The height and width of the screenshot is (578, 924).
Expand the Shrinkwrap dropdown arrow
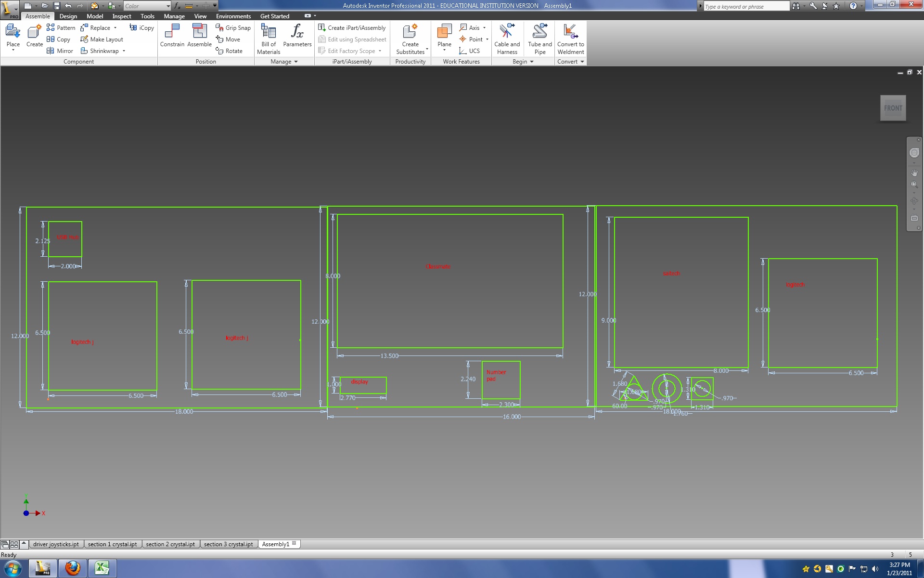pyautogui.click(x=124, y=51)
